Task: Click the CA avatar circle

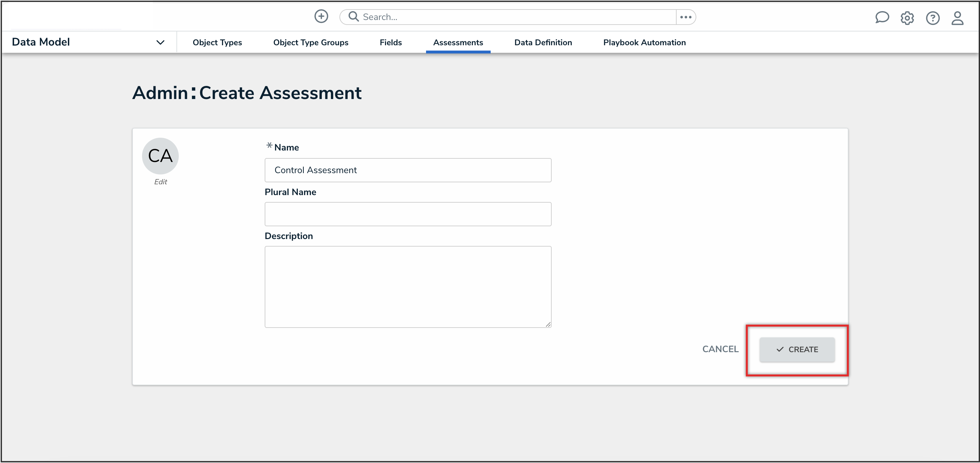Action: [160, 156]
